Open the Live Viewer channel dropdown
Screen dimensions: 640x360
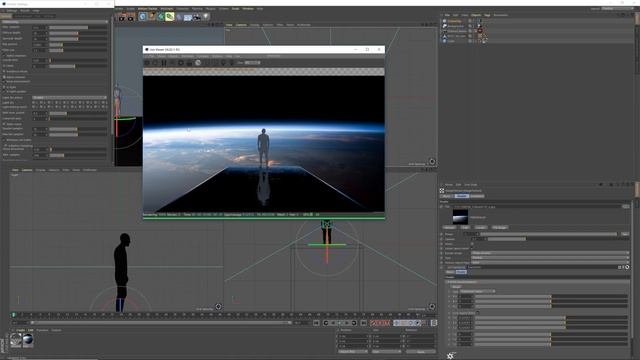(x=253, y=63)
